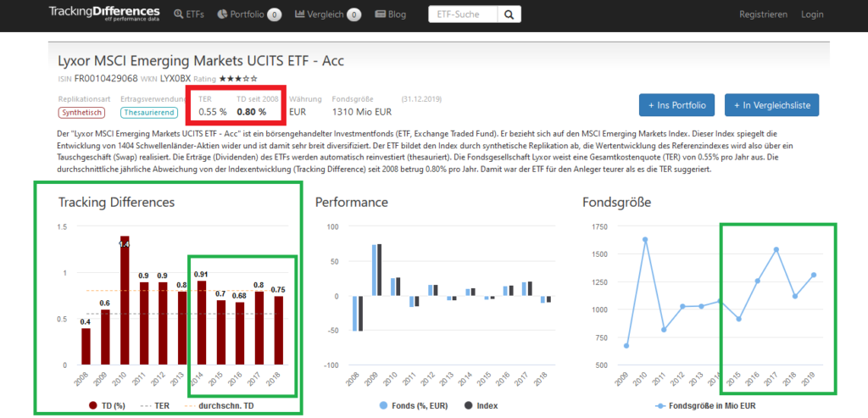Image resolution: width=868 pixels, height=418 pixels.
Task: Click the 2009 Fonds performance bar
Action: pyautogui.click(x=374, y=270)
